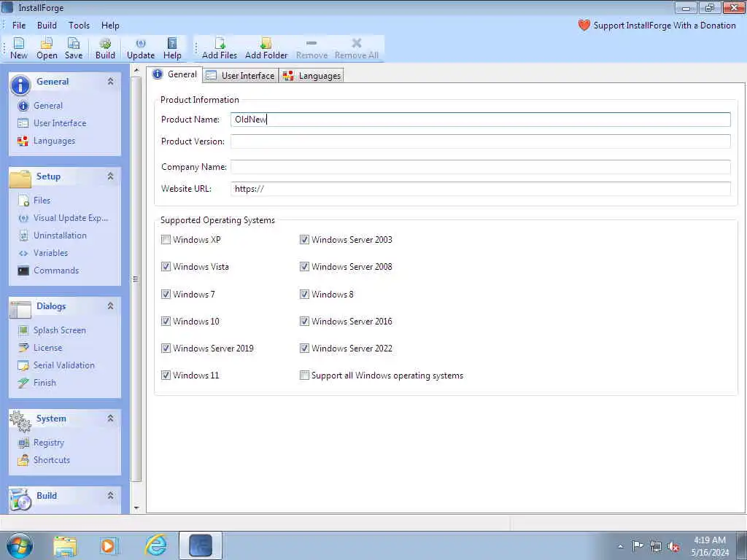Switch to the Languages tab
747x560 pixels.
(312, 76)
